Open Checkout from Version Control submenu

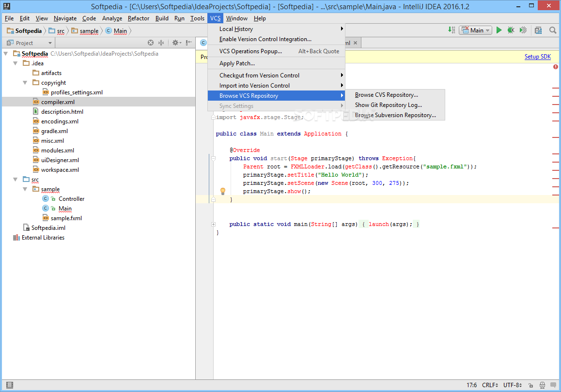276,75
